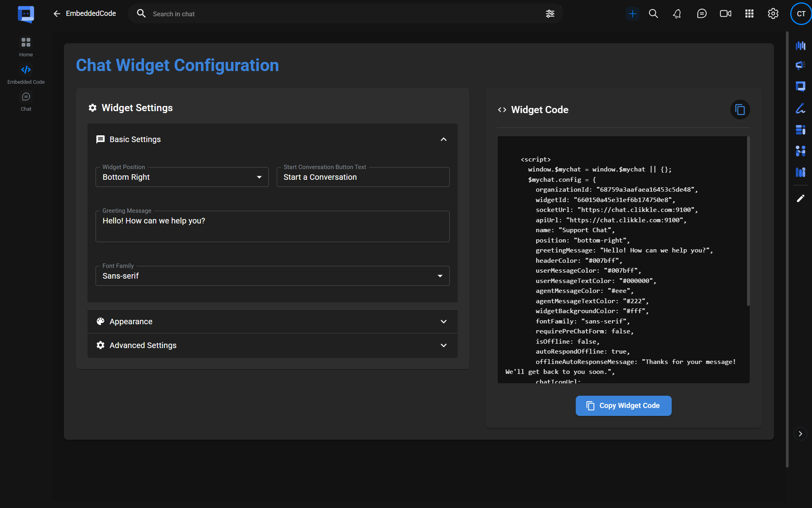Open the Widget Position dropdown

[x=182, y=177]
